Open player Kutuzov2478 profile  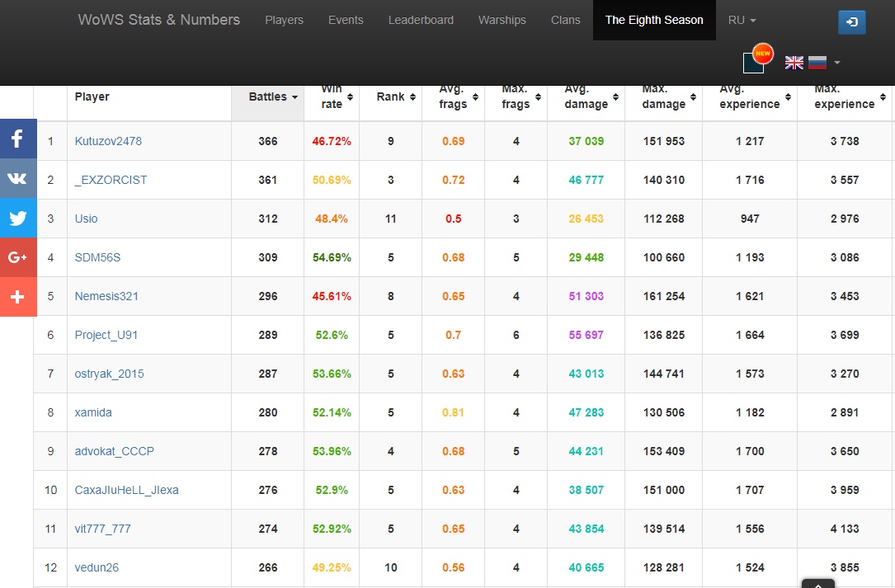pyautogui.click(x=108, y=141)
